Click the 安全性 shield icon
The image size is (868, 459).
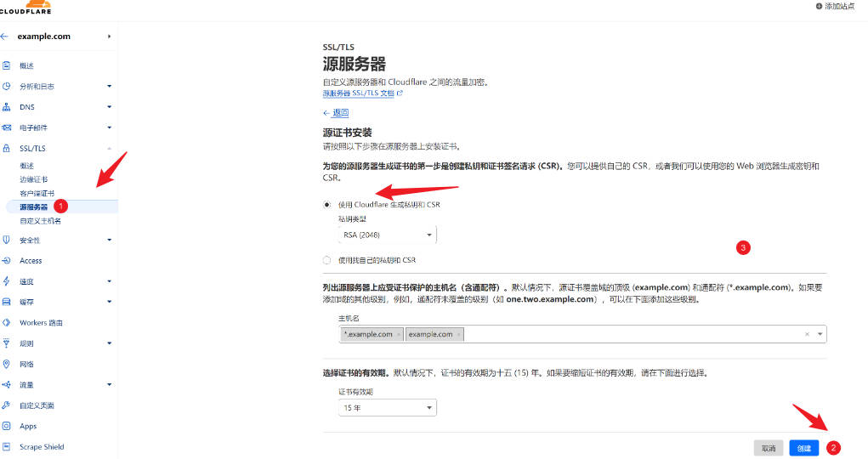tap(6, 240)
